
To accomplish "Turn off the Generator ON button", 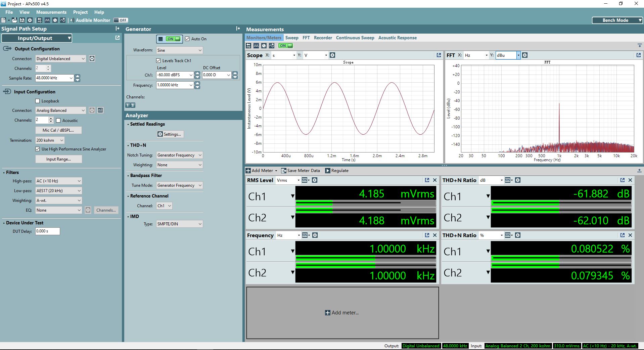I will pos(170,39).
